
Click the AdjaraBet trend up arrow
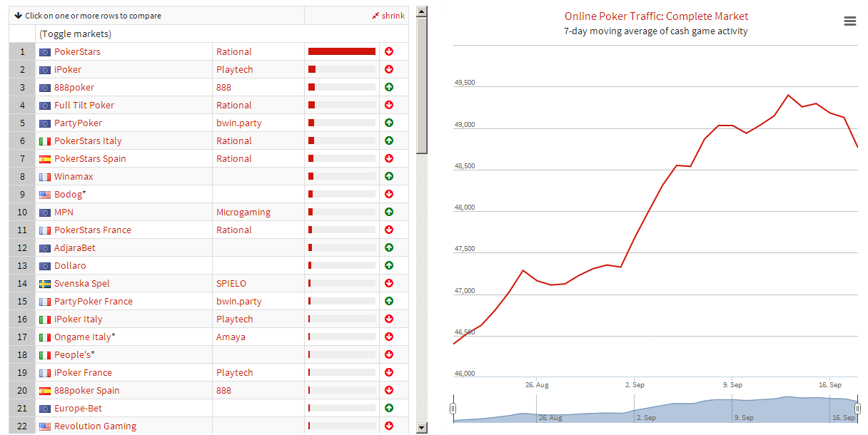tap(389, 247)
